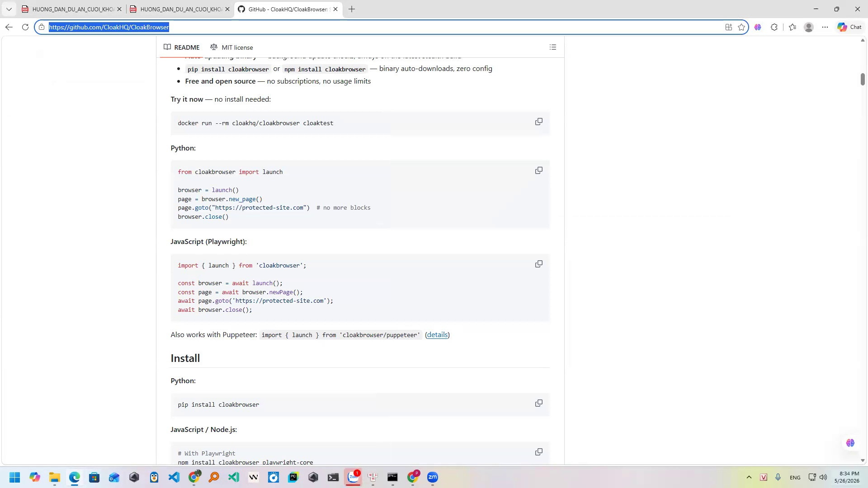The width and height of the screenshot is (868, 488).
Task: Copy the npm install playwright-core block
Action: coord(539,452)
